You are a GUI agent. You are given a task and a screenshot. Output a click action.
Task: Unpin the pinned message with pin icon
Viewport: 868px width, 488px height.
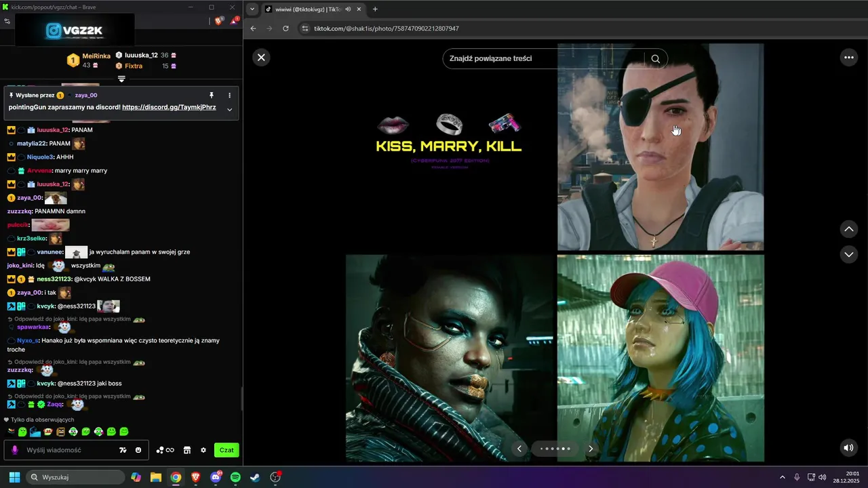tap(212, 96)
